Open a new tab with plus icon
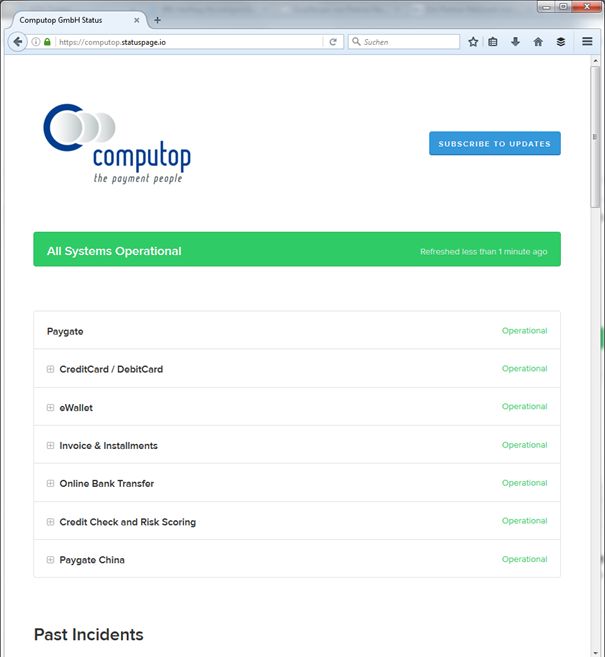Image resolution: width=605 pixels, height=657 pixels. pos(158,20)
